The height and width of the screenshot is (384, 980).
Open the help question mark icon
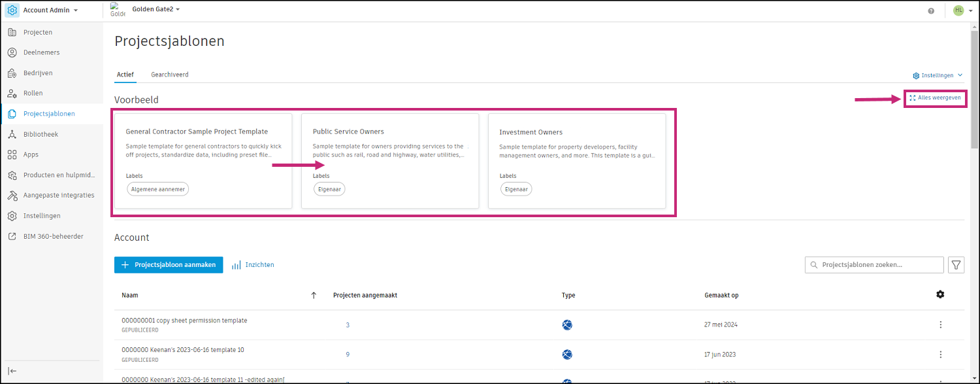(931, 11)
